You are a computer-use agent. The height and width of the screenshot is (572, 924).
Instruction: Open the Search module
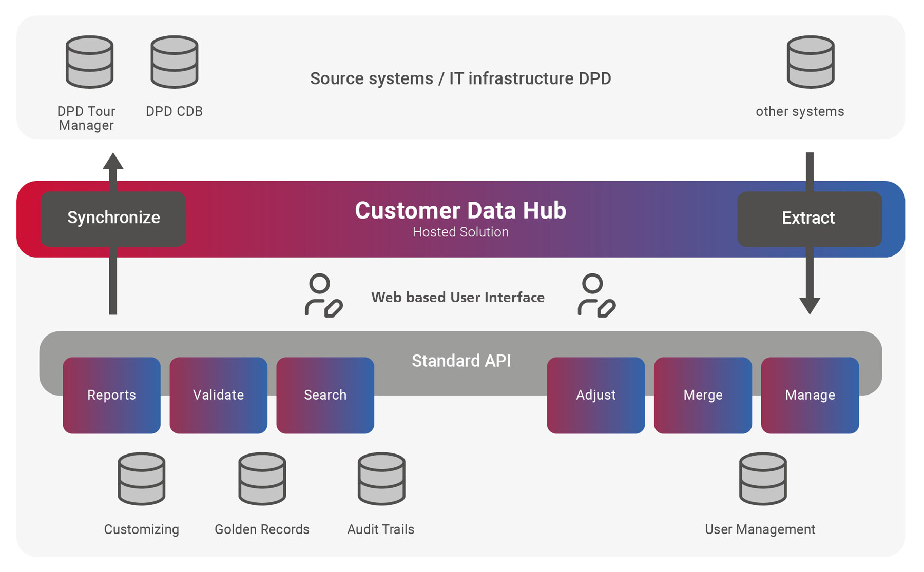click(325, 395)
